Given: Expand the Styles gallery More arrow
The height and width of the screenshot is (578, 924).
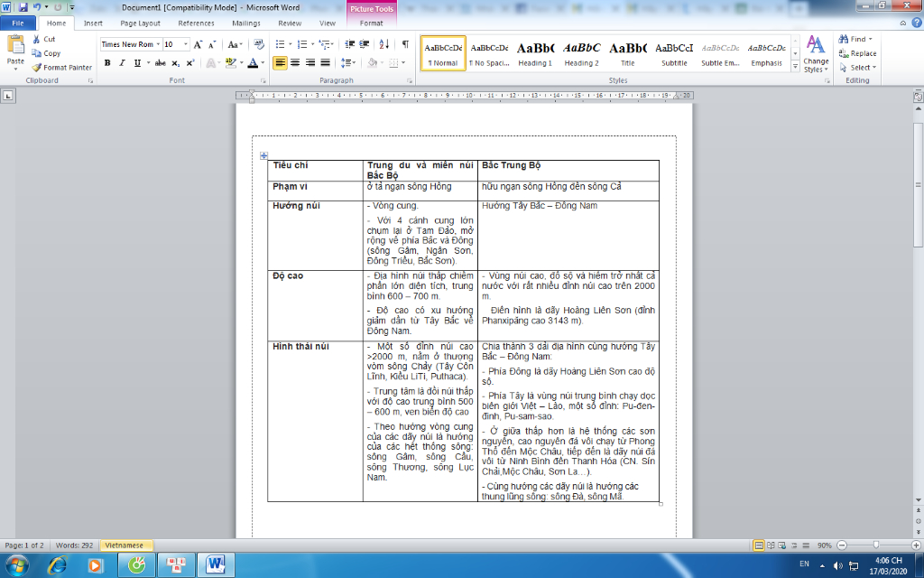Looking at the screenshot, I should (x=795, y=66).
